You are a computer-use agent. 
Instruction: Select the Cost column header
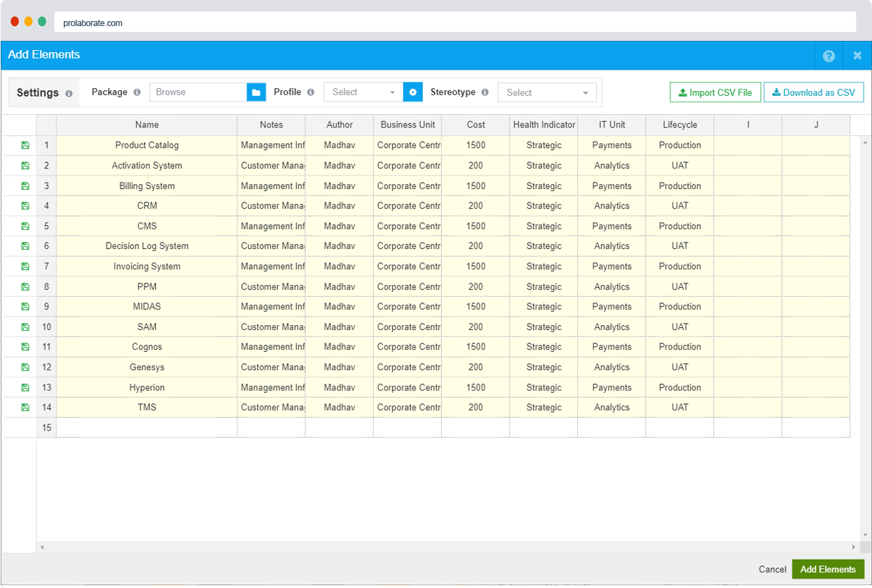476,125
